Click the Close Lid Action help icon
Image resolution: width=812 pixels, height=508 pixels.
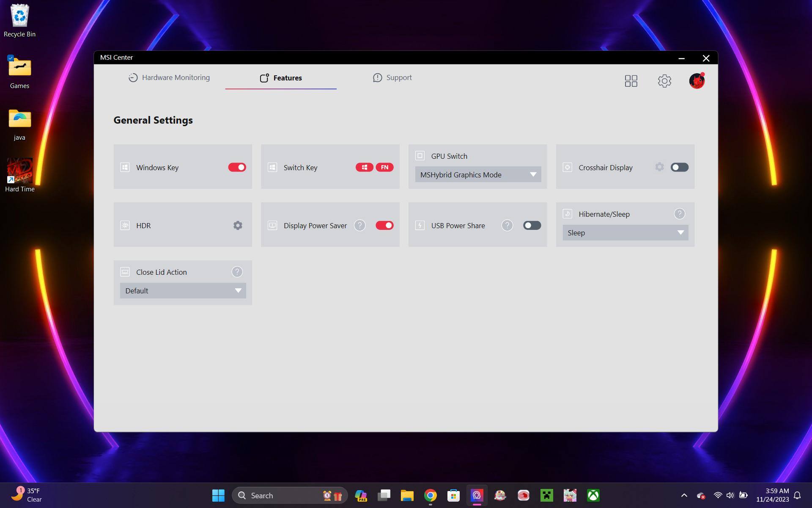[237, 272]
